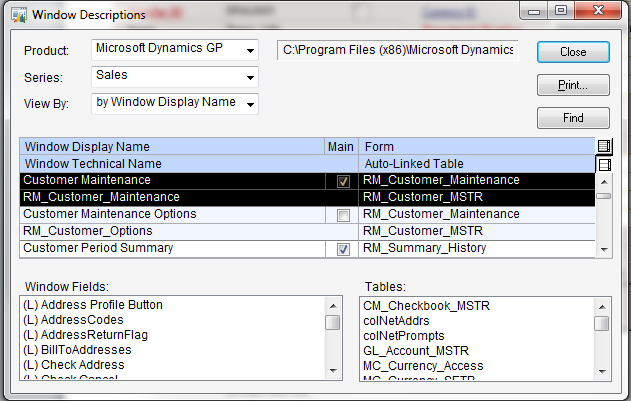This screenshot has width=631, height=401.
Task: Open the Product dropdown
Action: [175, 50]
